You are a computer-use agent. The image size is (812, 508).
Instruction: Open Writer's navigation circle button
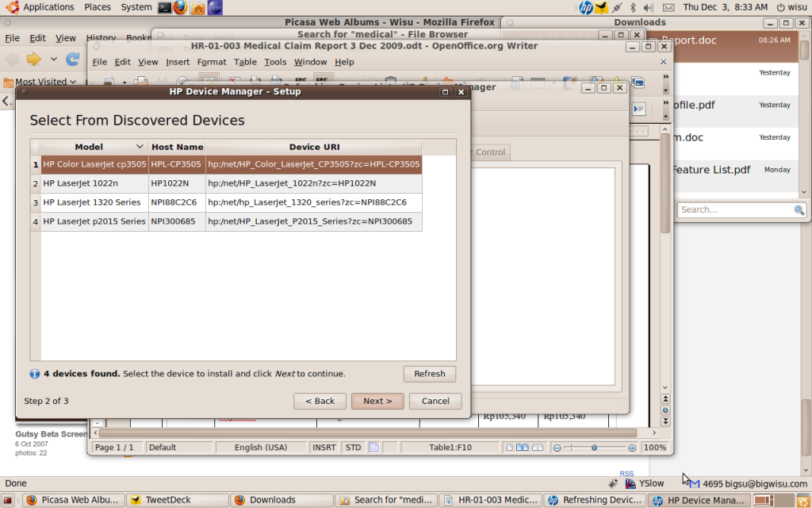coord(665,410)
